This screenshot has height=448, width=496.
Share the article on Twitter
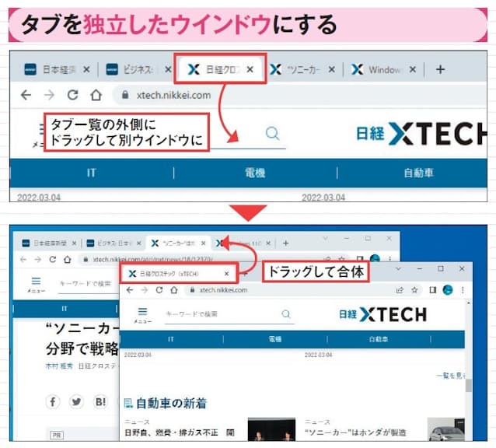tap(76, 402)
